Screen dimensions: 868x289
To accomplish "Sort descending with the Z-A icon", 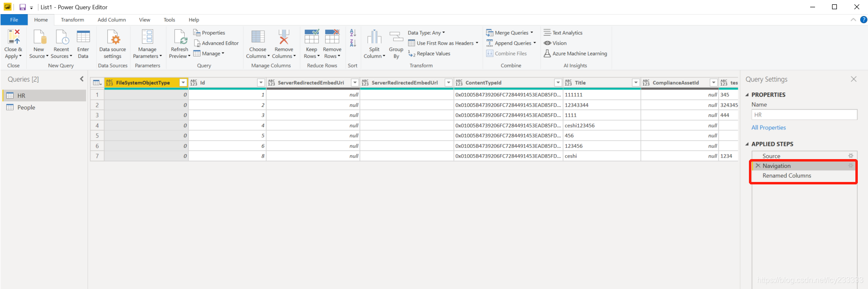I will [x=353, y=43].
